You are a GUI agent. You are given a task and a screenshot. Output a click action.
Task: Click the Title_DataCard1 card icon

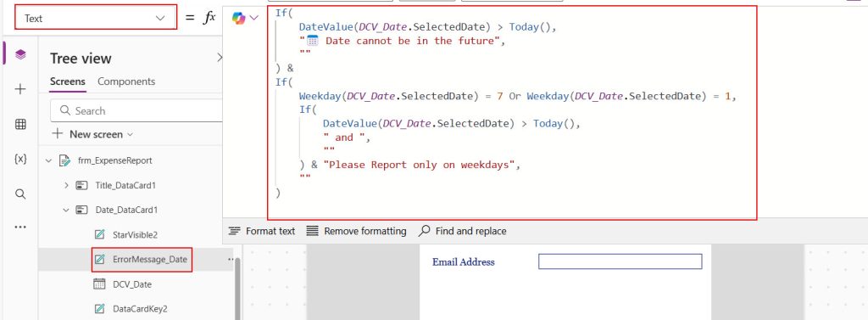click(82, 185)
